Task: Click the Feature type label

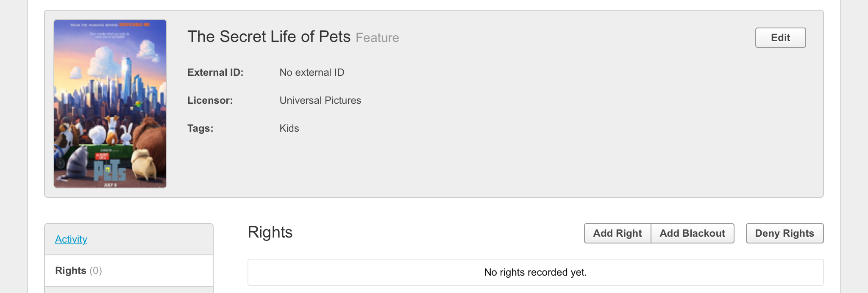Action: [x=377, y=38]
